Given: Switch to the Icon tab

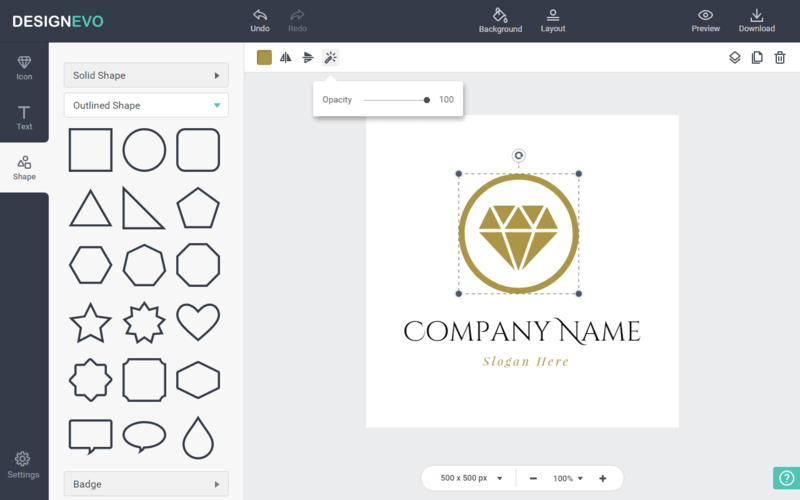Looking at the screenshot, I should (x=24, y=67).
